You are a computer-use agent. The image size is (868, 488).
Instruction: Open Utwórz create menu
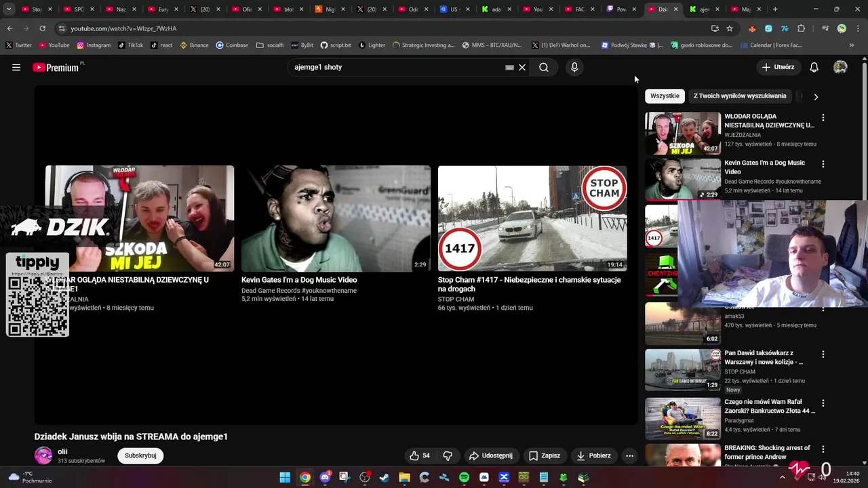point(778,67)
